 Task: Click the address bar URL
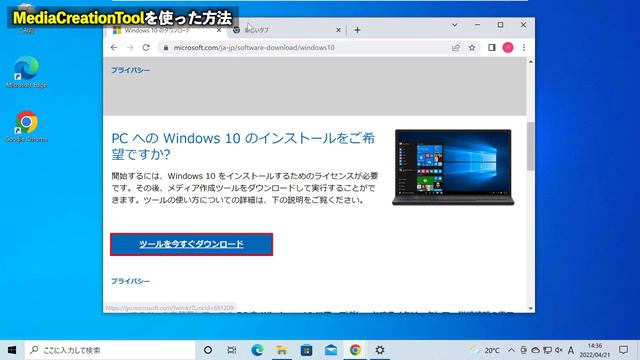pos(254,48)
